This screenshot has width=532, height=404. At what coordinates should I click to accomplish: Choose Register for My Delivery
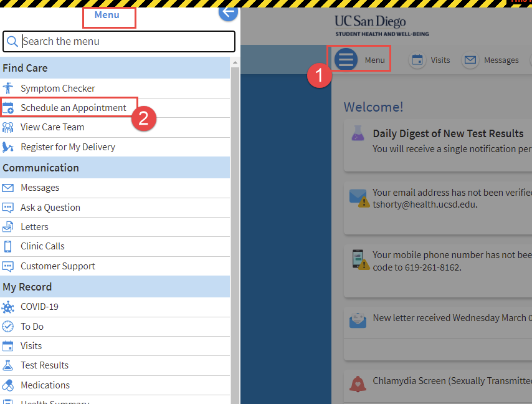[115, 147]
